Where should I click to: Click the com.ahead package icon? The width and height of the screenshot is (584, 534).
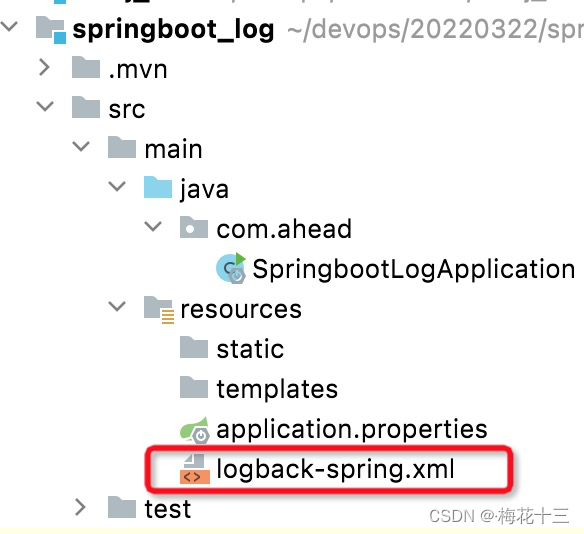coord(194,227)
